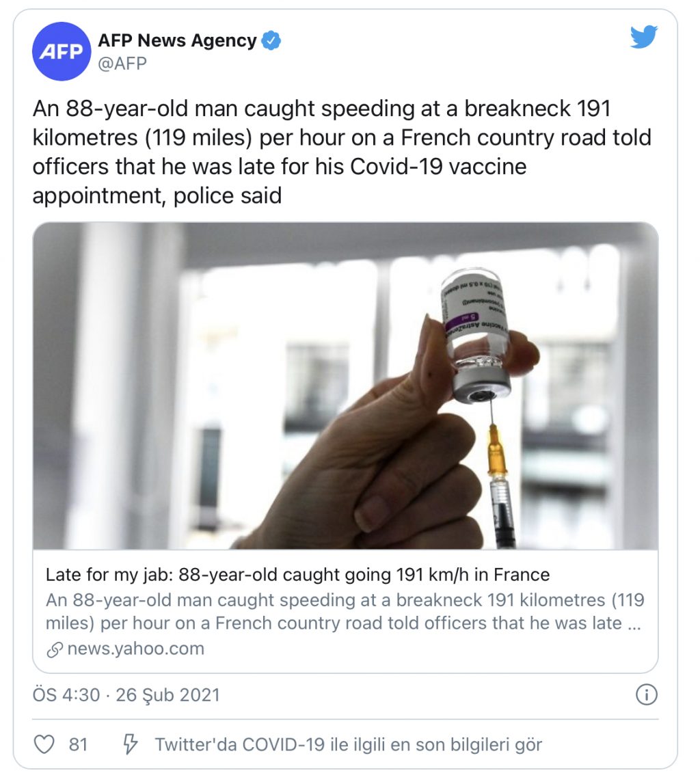Open the "Late for my jab" headline
The width and height of the screenshot is (700, 784).
[x=297, y=574]
